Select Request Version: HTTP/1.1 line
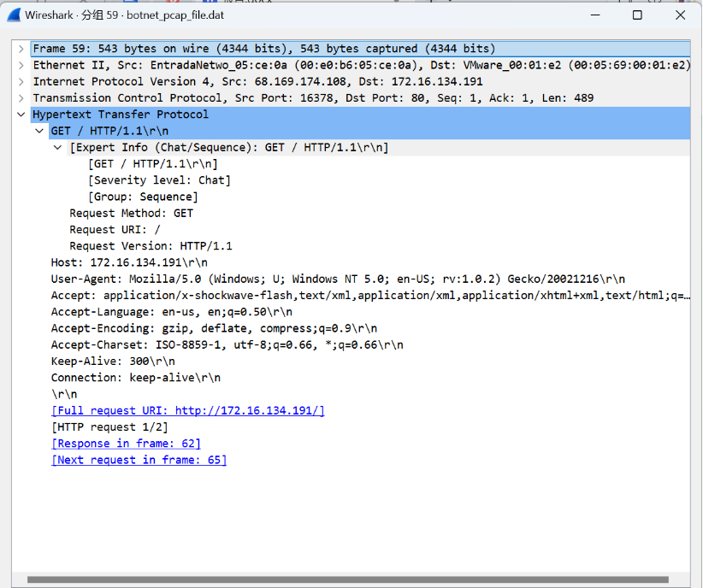The image size is (703, 588). click(151, 246)
